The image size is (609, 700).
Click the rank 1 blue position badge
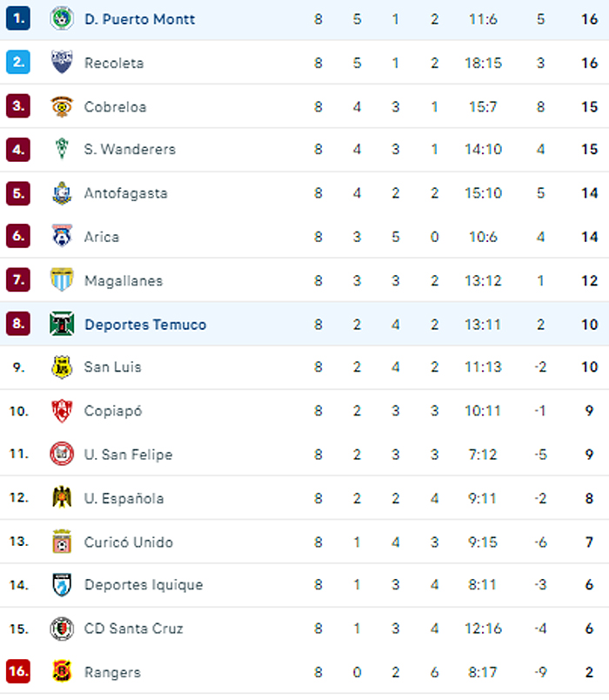tap(18, 19)
